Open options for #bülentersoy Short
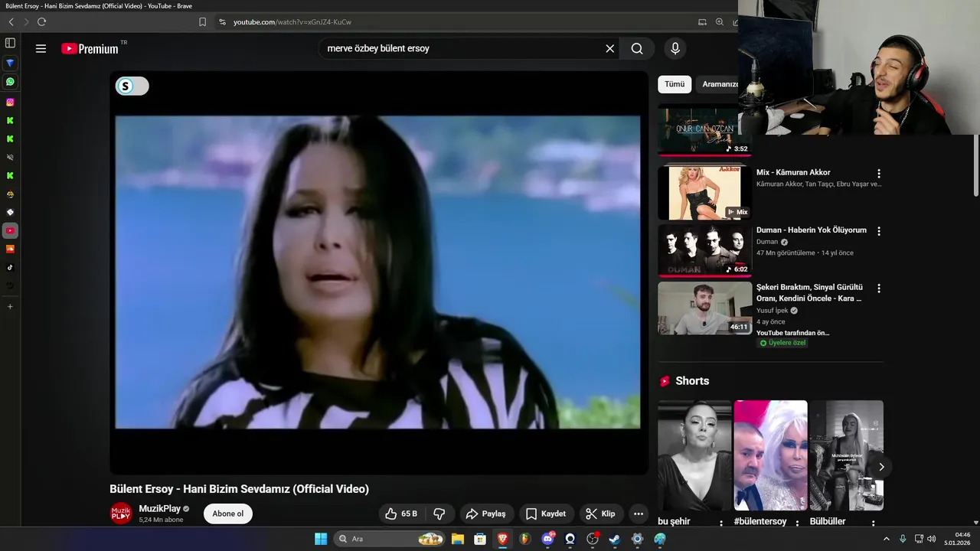The width and height of the screenshot is (980, 551). pyautogui.click(x=797, y=523)
